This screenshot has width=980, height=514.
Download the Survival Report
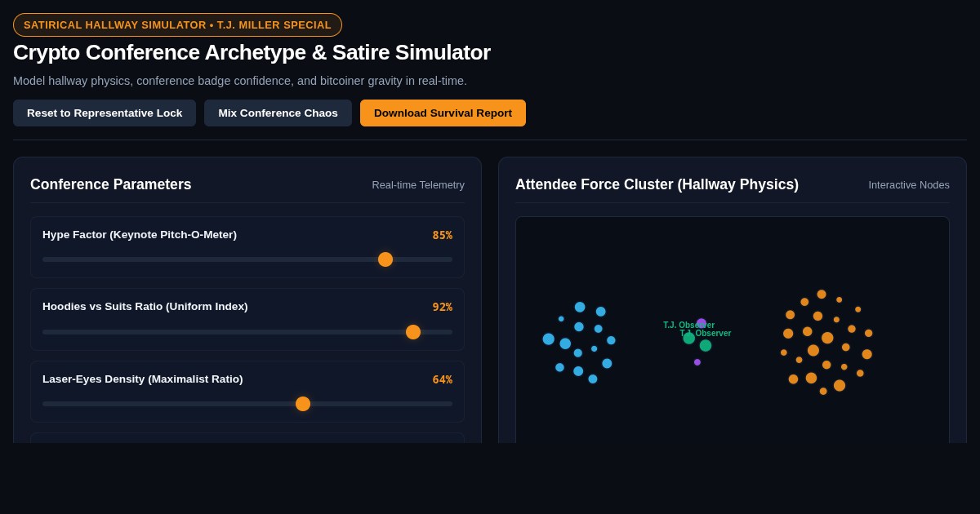pyautogui.click(x=443, y=113)
